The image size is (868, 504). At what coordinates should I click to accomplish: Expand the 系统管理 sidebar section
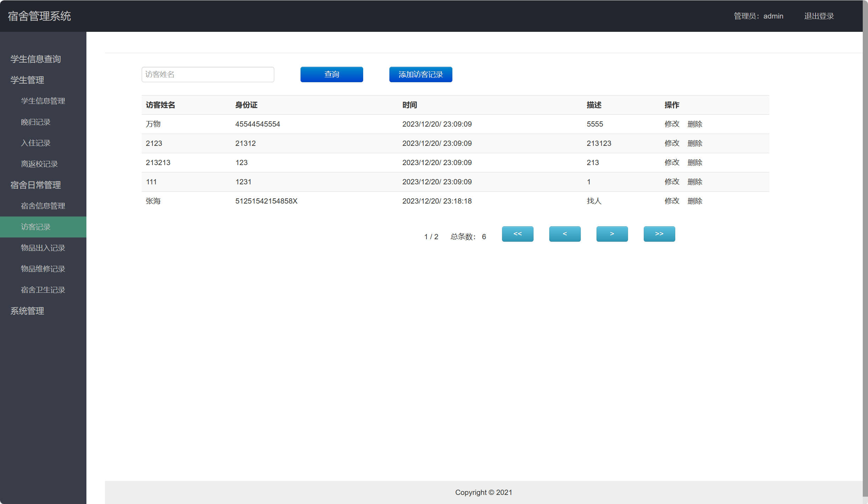27,311
